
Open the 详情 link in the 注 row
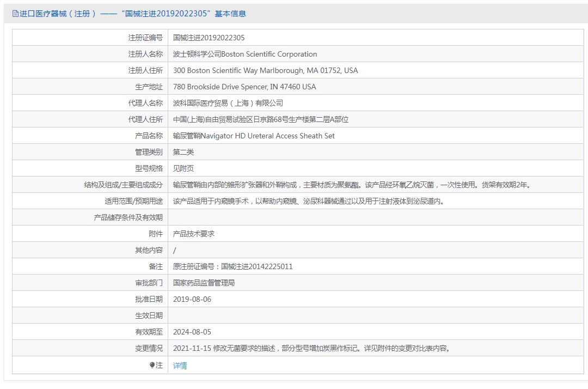[x=180, y=366]
